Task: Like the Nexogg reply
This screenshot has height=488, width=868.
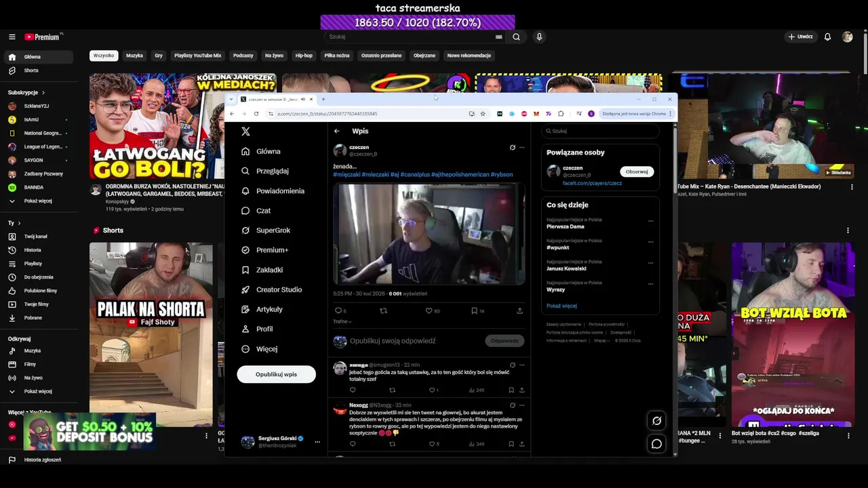Action: click(x=431, y=444)
